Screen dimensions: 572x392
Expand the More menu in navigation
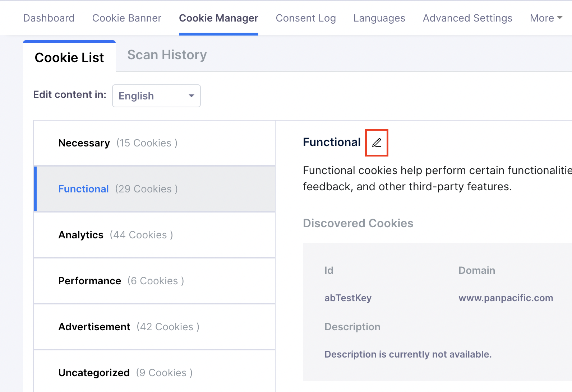tap(546, 18)
